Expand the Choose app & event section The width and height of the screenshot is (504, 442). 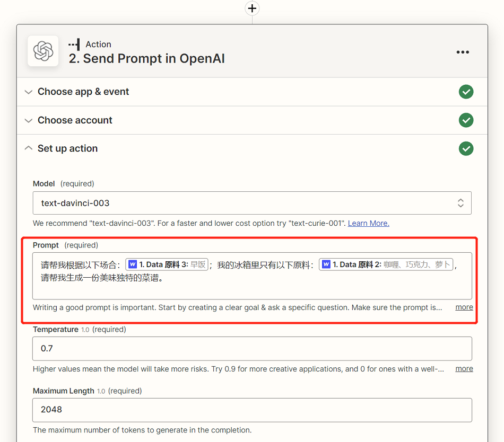pyautogui.click(x=29, y=92)
